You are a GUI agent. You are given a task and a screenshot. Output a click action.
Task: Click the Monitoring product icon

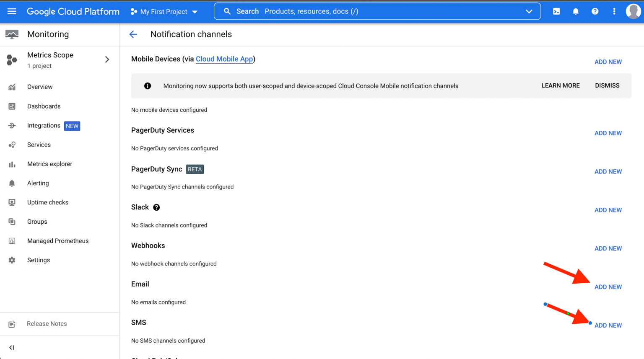click(x=12, y=34)
